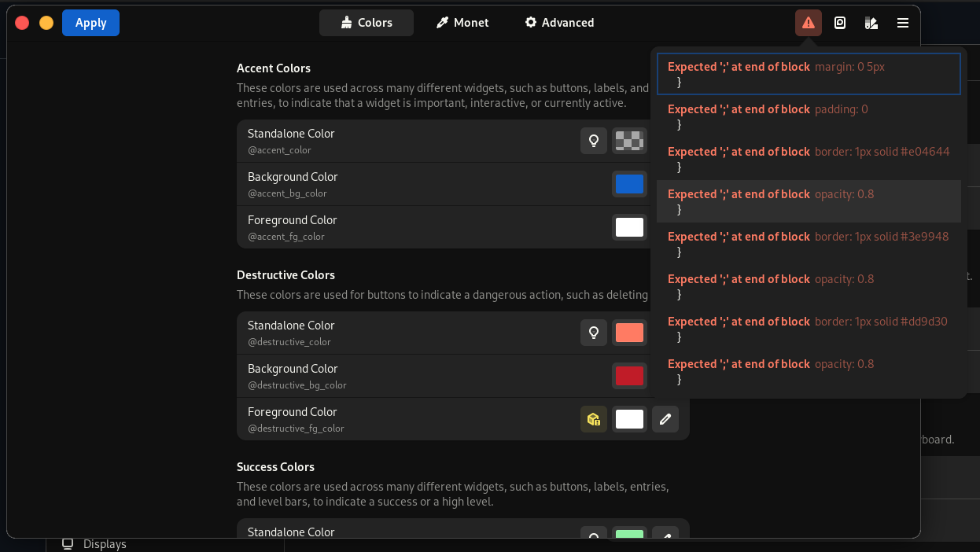Click pencil edit icon for destructive Foreground Color
This screenshot has height=552, width=980.
(x=665, y=419)
